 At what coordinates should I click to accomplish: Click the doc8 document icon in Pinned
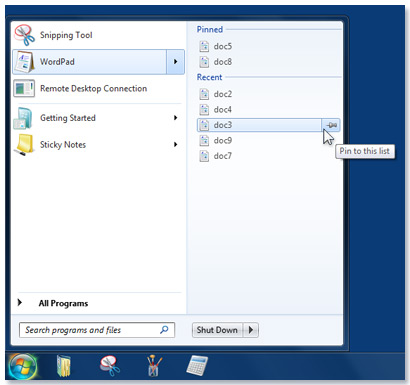click(204, 62)
